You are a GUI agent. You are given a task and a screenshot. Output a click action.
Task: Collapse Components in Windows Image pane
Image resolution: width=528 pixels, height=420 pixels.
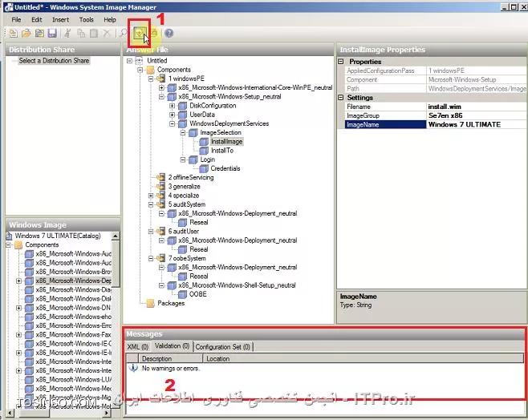click(x=8, y=244)
